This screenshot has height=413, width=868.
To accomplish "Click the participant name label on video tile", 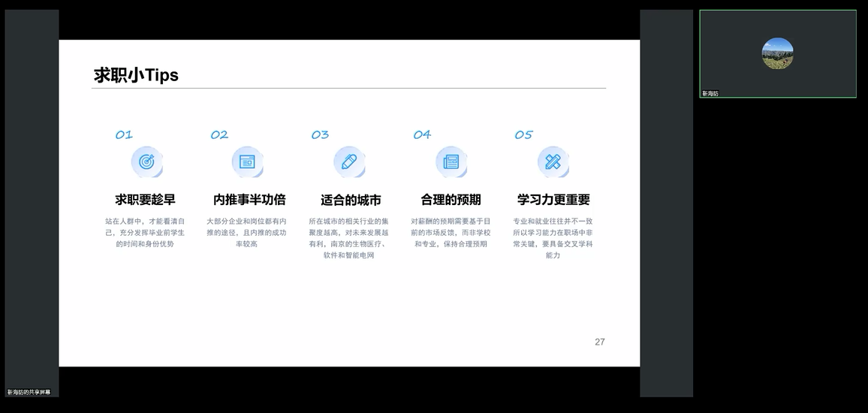I will (x=710, y=94).
